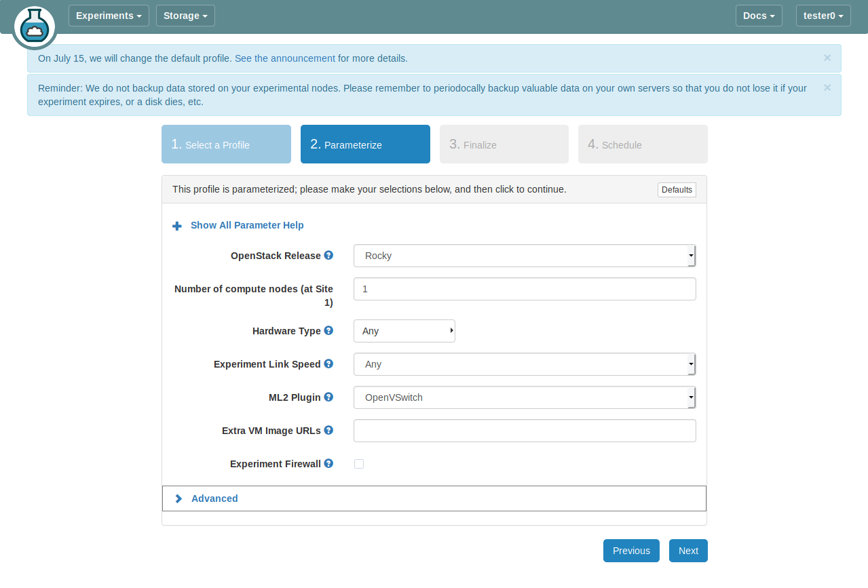Reset parameters with Defaults button
Viewport: 868px width, 588px height.
click(x=676, y=190)
